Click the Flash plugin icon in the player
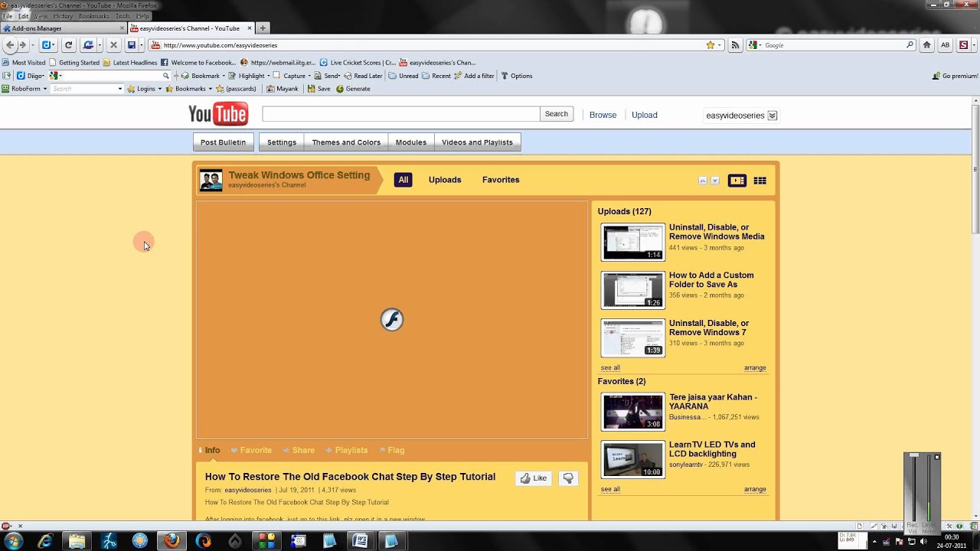This screenshot has width=980, height=551. tap(392, 320)
